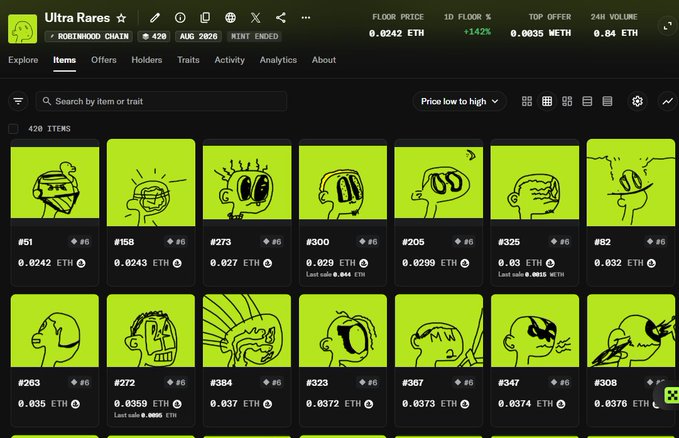The image size is (679, 438).
Task: Expand the header with the fullscreen icon
Action: point(668,26)
